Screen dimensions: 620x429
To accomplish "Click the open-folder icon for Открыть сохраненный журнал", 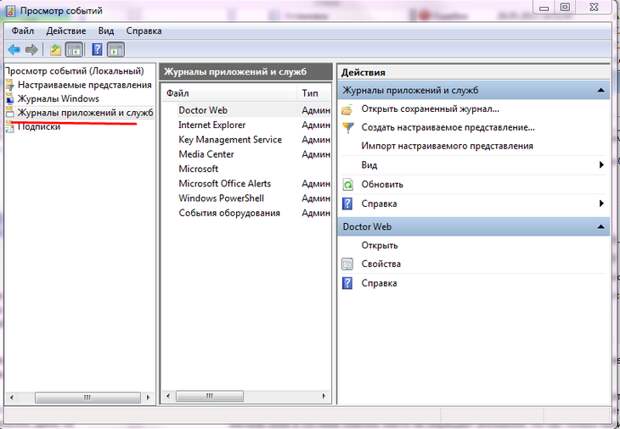I will 347,110.
